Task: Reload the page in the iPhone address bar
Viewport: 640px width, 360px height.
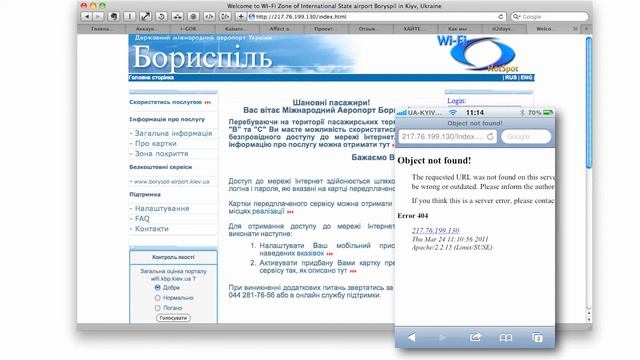Action: pos(490,137)
